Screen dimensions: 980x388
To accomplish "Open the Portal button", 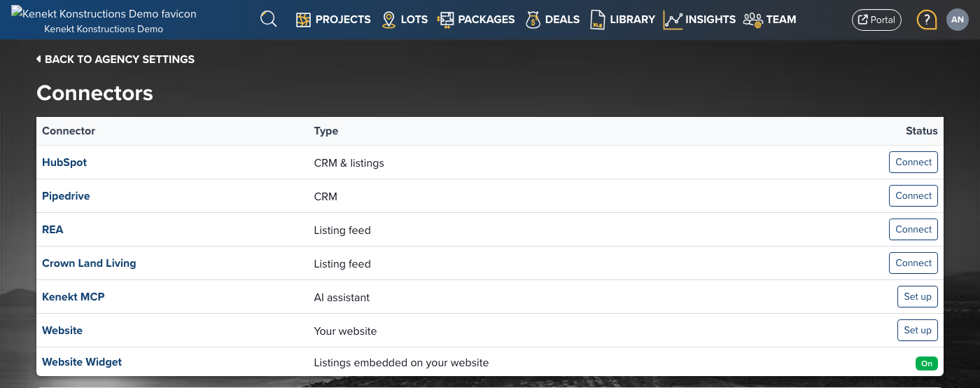I will point(876,20).
